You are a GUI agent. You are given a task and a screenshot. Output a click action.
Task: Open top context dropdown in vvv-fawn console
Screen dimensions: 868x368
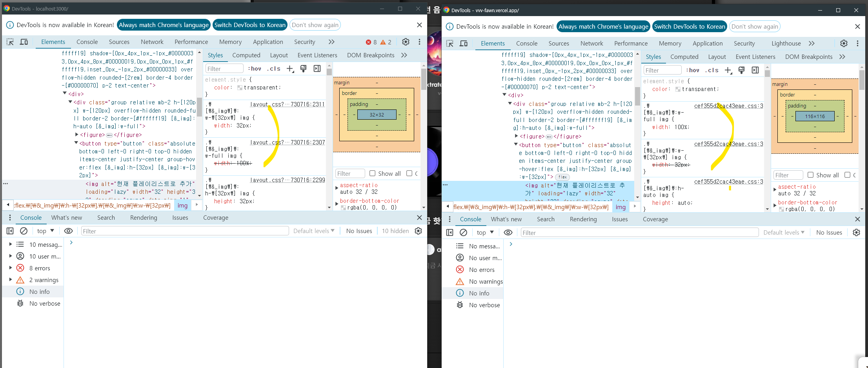(485, 233)
